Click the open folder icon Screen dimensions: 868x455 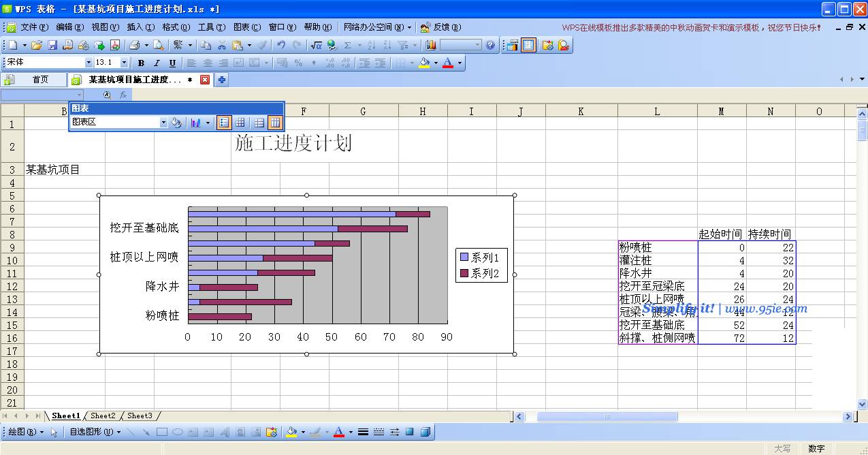point(37,46)
